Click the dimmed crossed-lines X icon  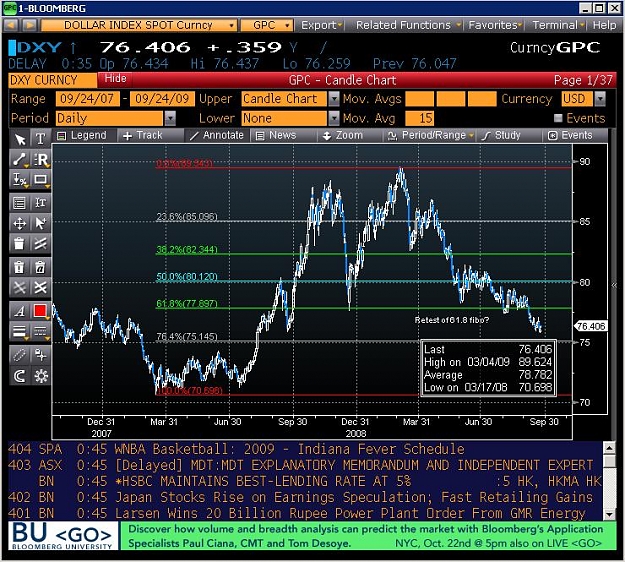pyautogui.click(x=19, y=287)
